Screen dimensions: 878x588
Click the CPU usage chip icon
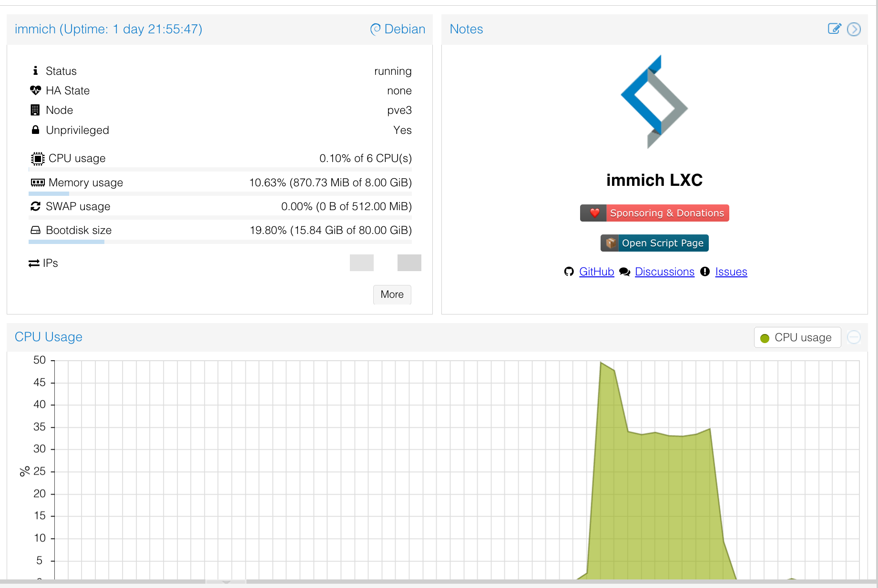38,158
